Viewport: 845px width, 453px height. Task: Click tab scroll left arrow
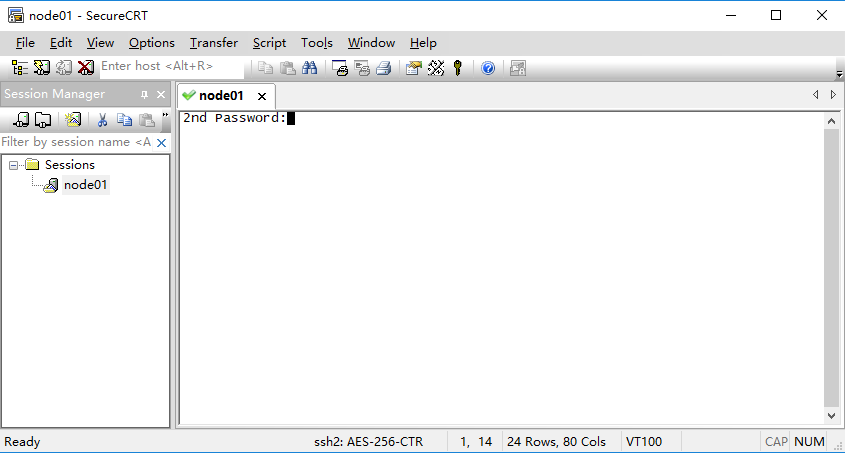[816, 95]
